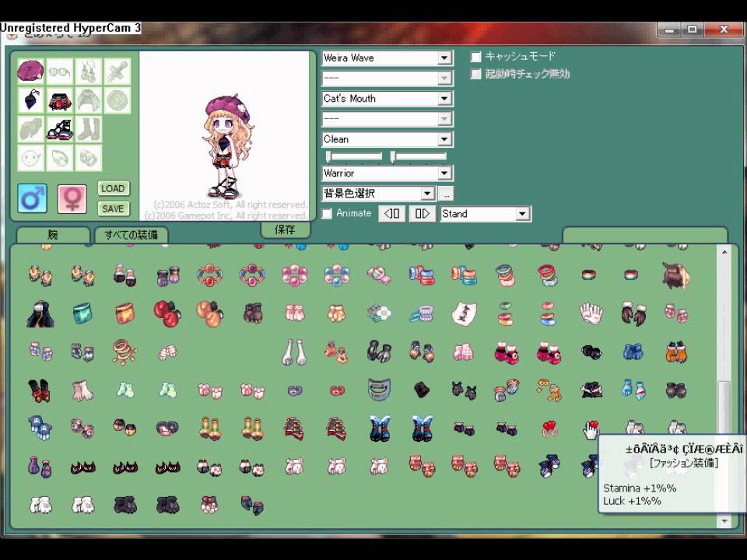747x560 pixels.
Task: Click the black sandals shoe slot
Action: click(x=60, y=129)
